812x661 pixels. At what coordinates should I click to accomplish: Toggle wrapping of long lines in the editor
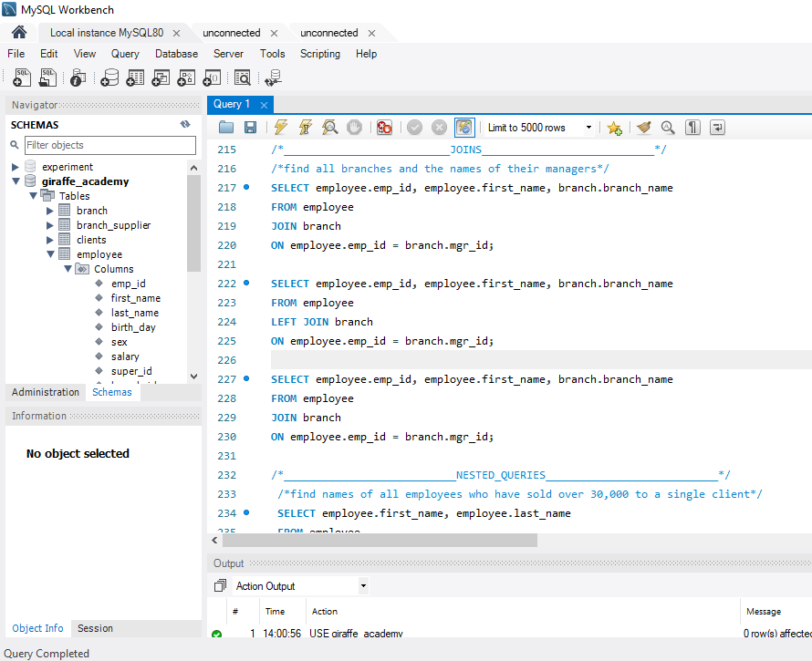pos(715,127)
